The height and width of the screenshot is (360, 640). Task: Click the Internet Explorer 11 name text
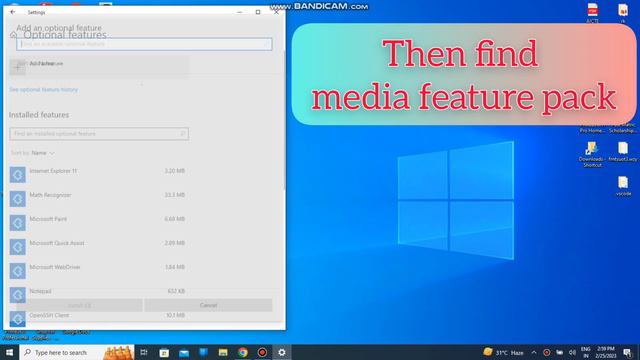(53, 171)
